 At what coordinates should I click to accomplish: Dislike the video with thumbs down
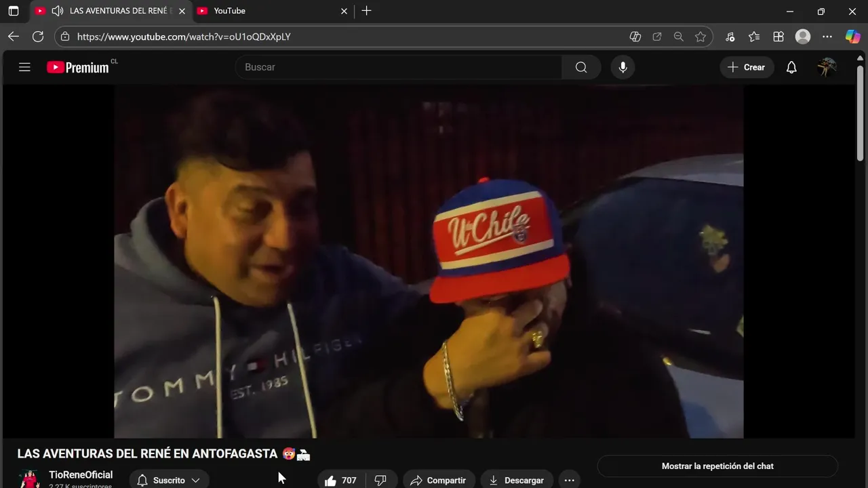click(380, 480)
